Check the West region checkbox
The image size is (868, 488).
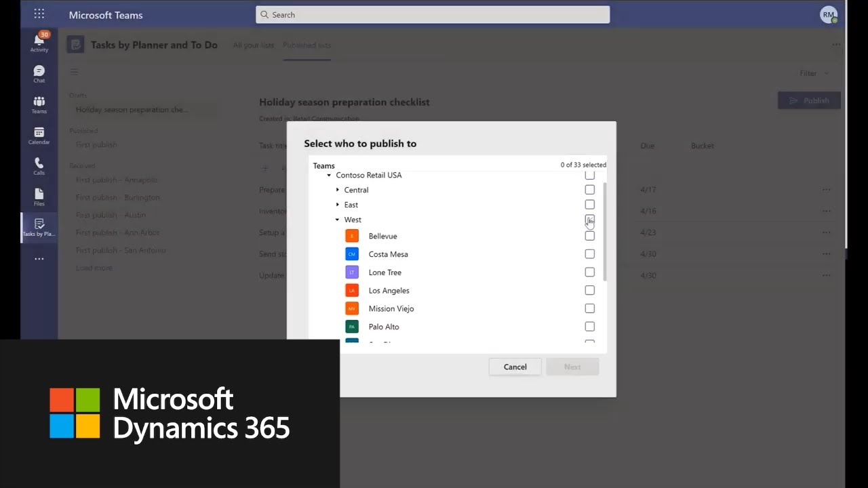[589, 220]
